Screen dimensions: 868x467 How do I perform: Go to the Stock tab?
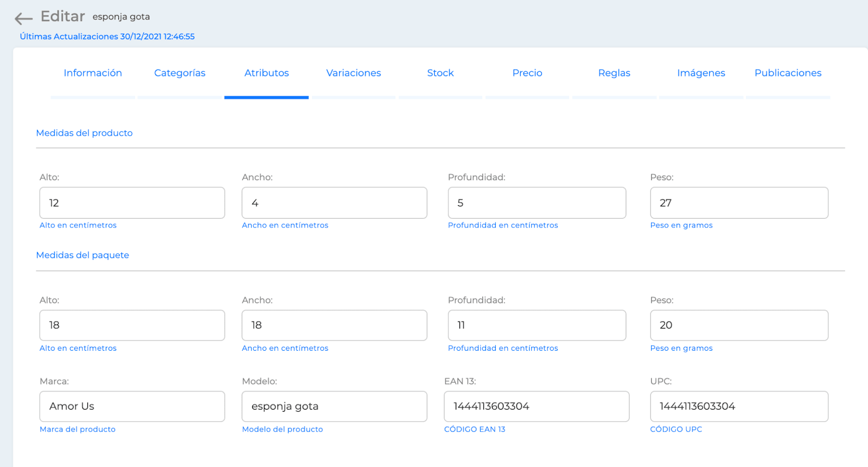(441, 73)
